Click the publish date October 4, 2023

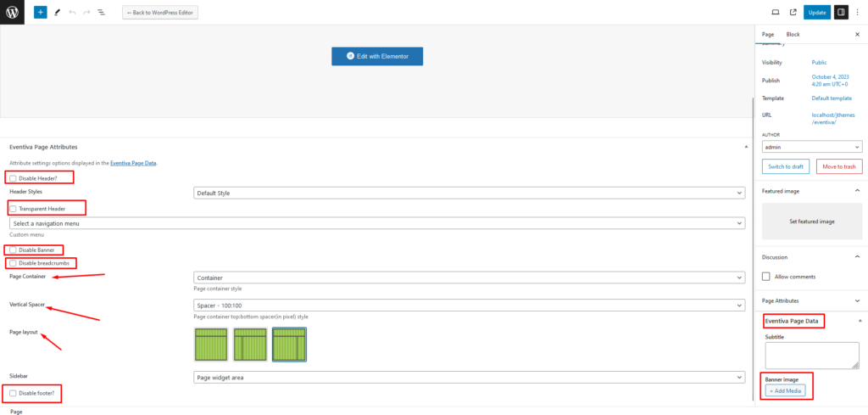830,81
